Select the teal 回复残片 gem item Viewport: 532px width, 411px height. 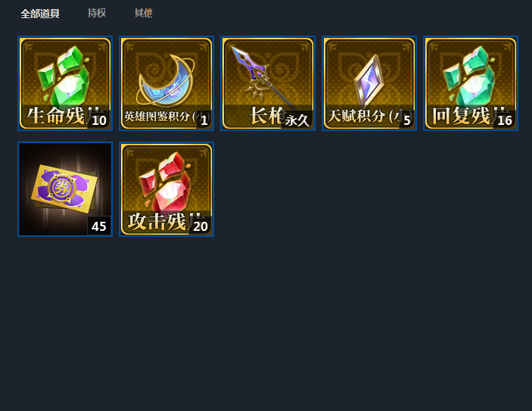(471, 83)
